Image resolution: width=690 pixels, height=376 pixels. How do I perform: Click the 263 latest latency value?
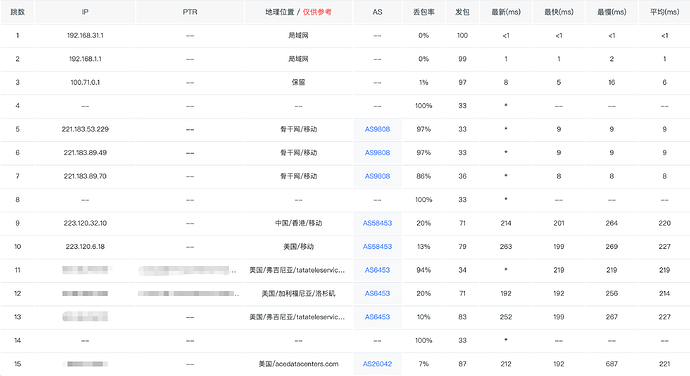click(x=506, y=247)
